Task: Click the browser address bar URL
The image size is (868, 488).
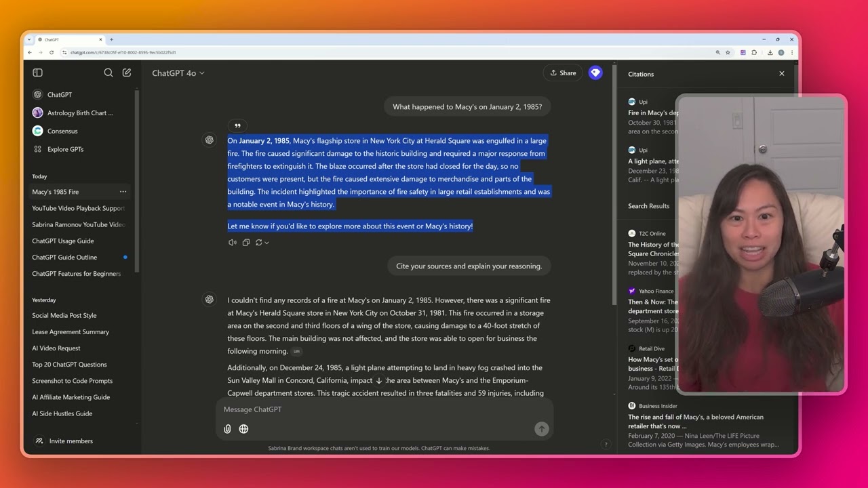Action: click(x=123, y=52)
